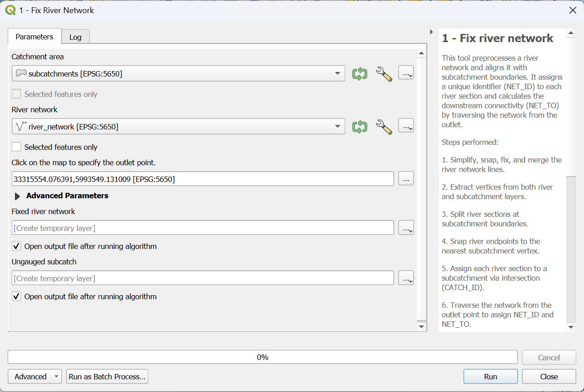Click the outlet point coordinates field

(x=203, y=179)
